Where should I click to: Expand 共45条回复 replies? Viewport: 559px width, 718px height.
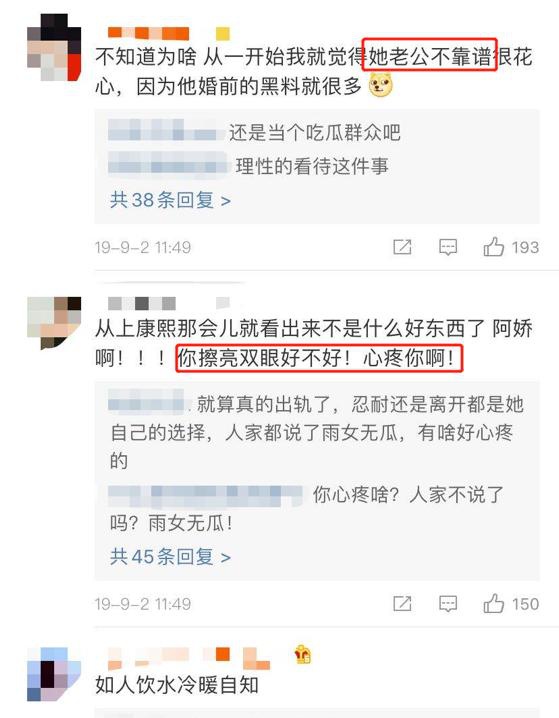click(170, 556)
